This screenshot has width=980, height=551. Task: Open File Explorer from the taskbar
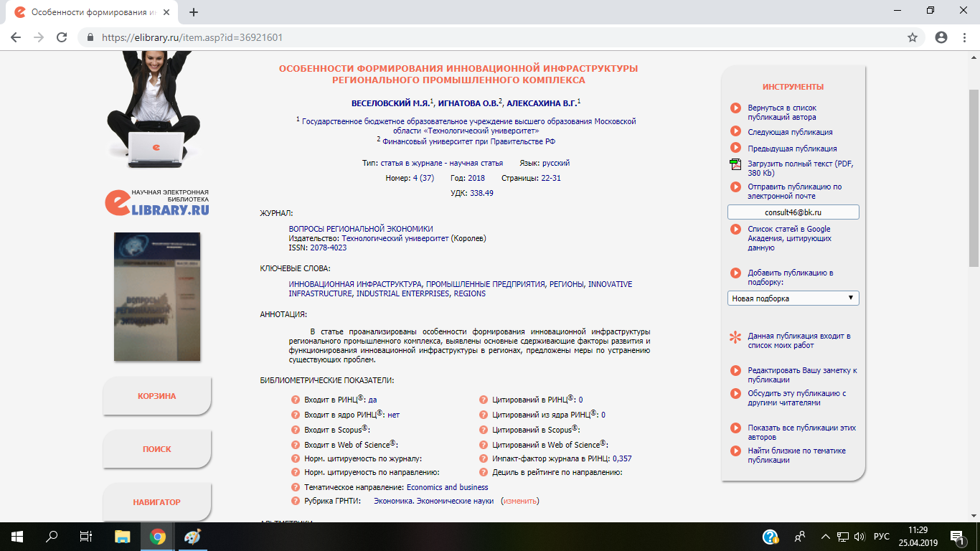tap(123, 537)
